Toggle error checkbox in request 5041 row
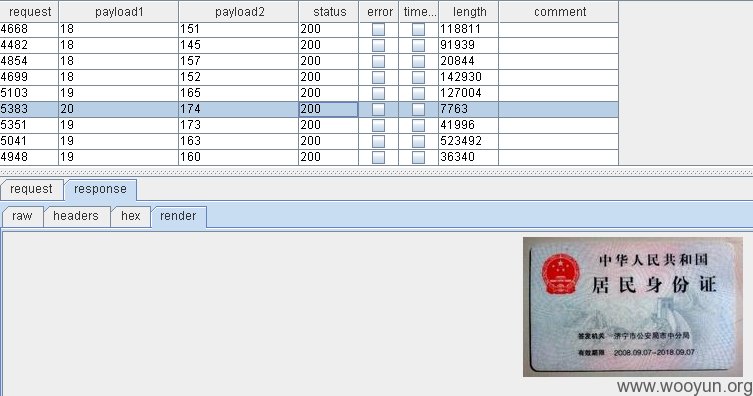753x396 pixels. (378, 141)
